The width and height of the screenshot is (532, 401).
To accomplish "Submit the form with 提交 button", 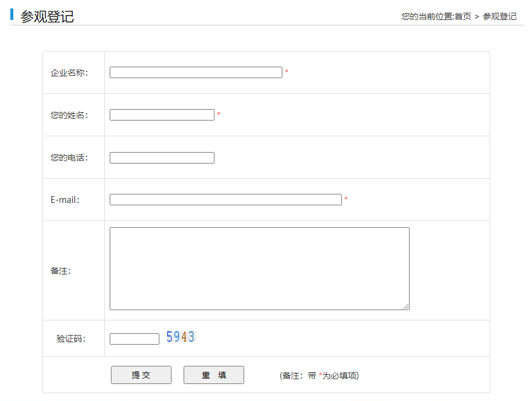I will (x=141, y=375).
